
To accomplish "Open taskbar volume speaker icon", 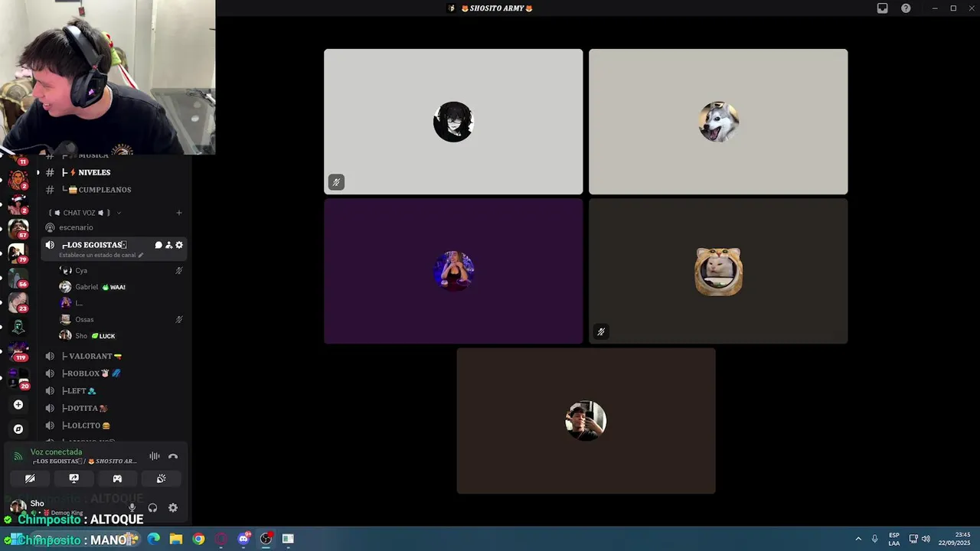I will pos(926,539).
